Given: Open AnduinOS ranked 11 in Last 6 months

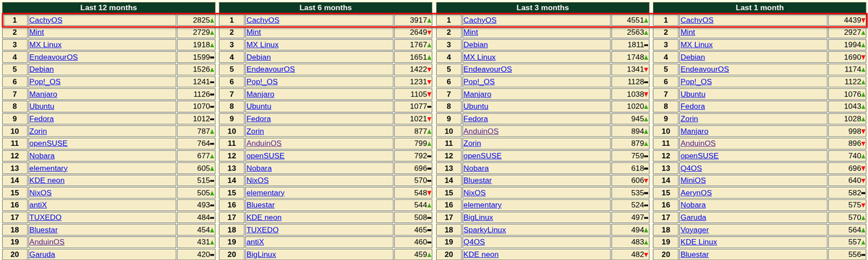Looking at the screenshot, I should (x=264, y=143).
